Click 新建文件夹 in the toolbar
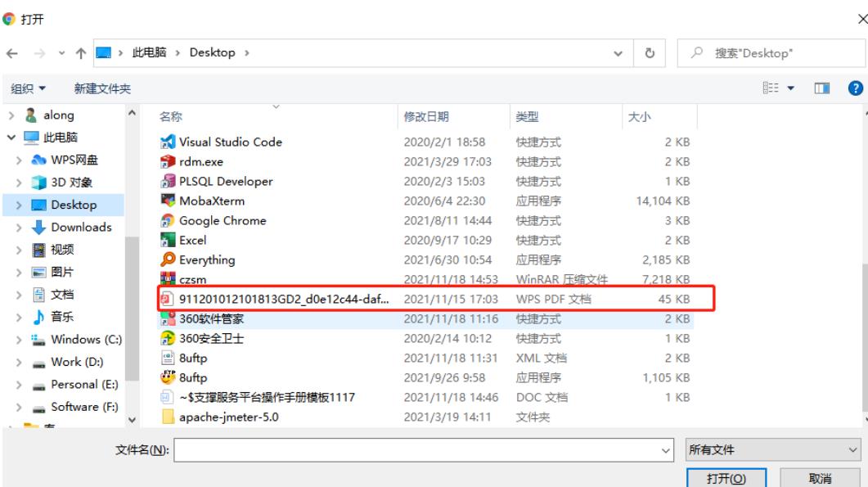Image resolution: width=868 pixels, height=487 pixels. click(102, 88)
